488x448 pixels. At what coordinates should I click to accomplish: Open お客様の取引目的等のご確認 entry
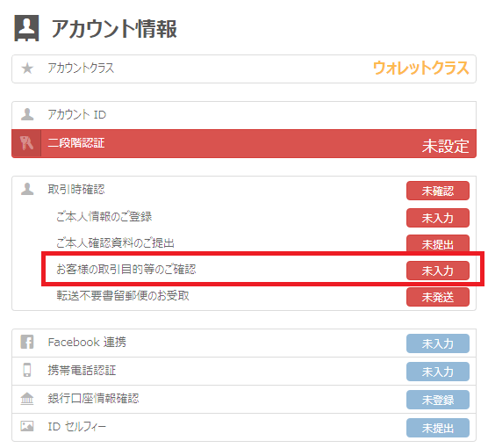point(126,269)
